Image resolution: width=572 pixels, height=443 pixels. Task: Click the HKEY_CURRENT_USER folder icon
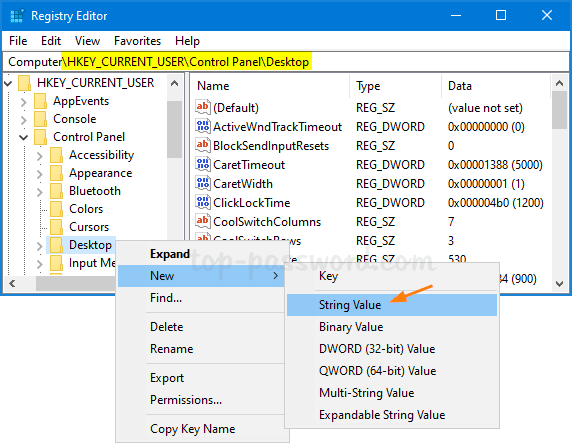pyautogui.click(x=24, y=83)
